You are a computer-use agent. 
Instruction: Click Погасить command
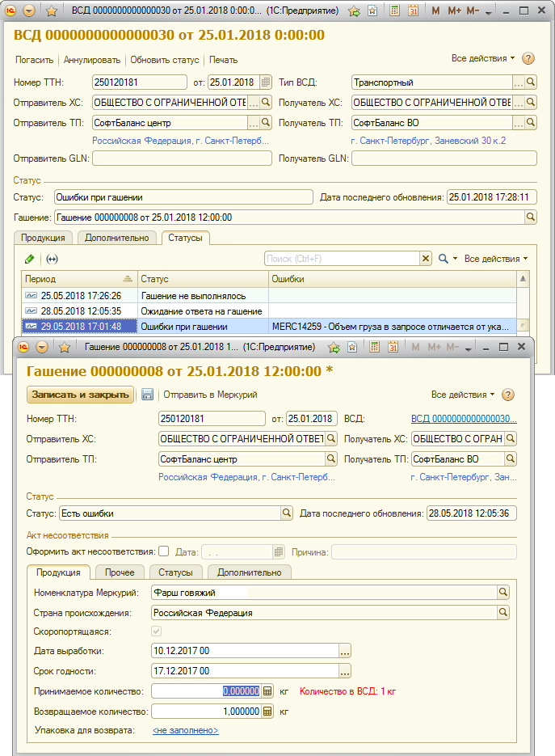tap(34, 60)
